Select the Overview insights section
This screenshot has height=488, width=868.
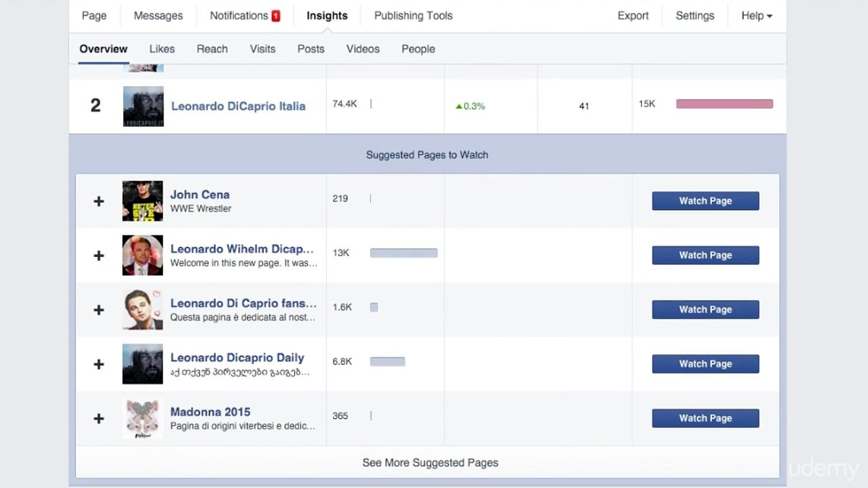(103, 49)
